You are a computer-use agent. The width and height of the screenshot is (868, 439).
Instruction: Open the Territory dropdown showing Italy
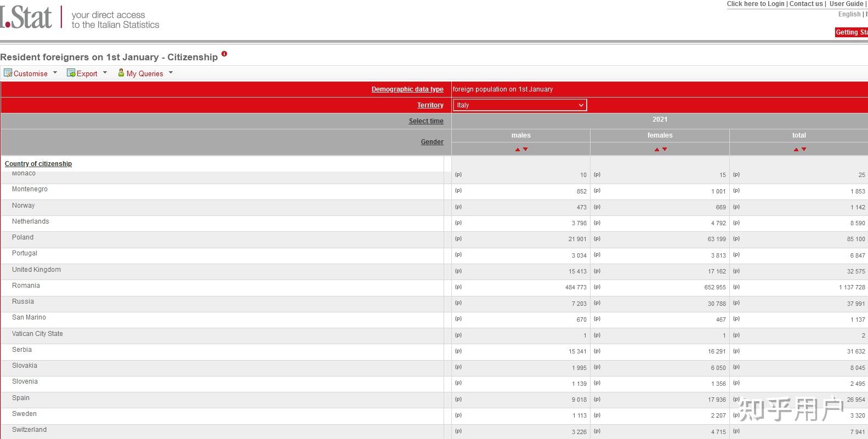(x=520, y=105)
